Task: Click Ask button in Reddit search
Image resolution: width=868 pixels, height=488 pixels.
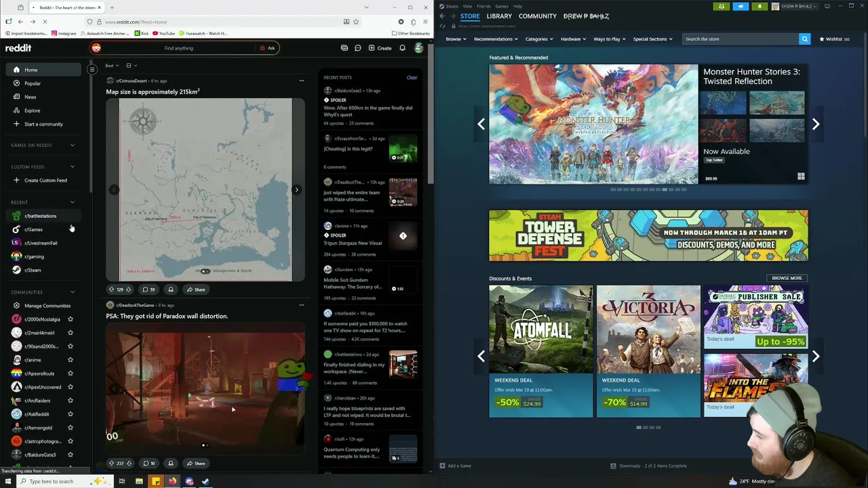Action: click(268, 48)
